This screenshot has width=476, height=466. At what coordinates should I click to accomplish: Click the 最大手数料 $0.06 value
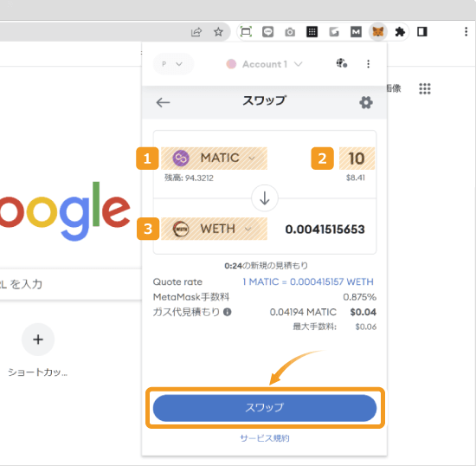[366, 327]
